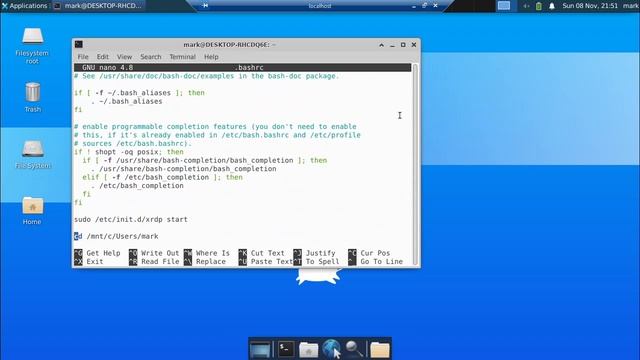The height and width of the screenshot is (360, 640).
Task: Click the terminal window title bar icon
Action: [x=79, y=44]
